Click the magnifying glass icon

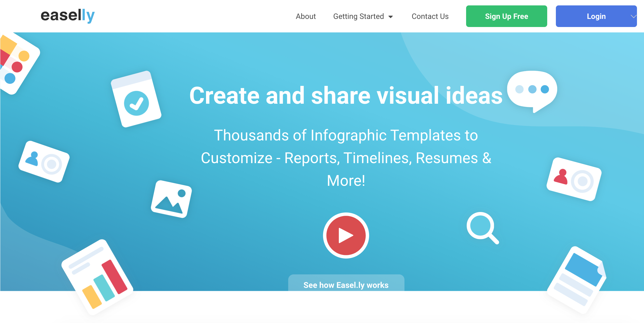pyautogui.click(x=483, y=228)
